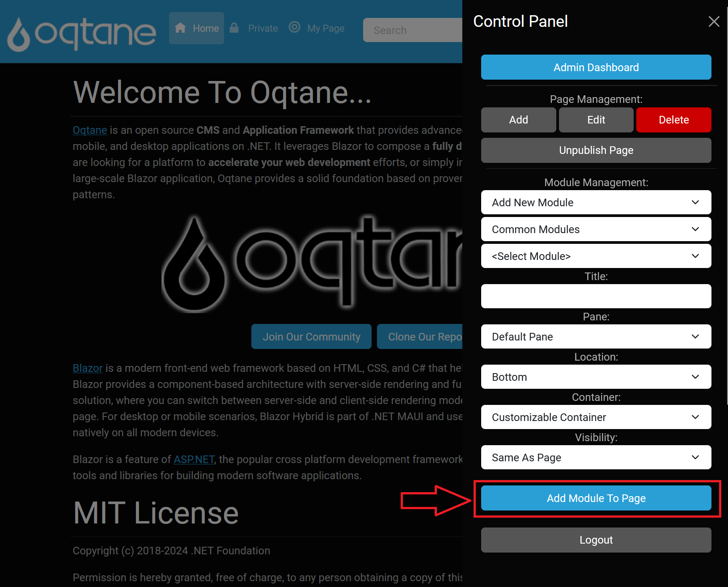The width and height of the screenshot is (728, 587).
Task: Click the 'Welcome To Oqtane...' heading
Action: 222,93
